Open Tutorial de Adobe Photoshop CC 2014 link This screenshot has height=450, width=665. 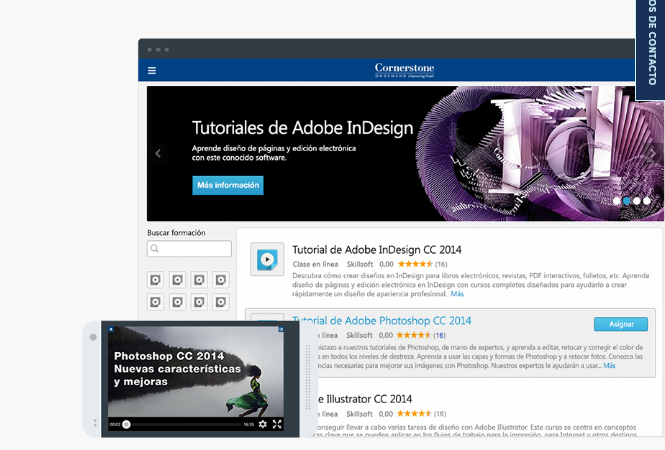[x=382, y=321]
